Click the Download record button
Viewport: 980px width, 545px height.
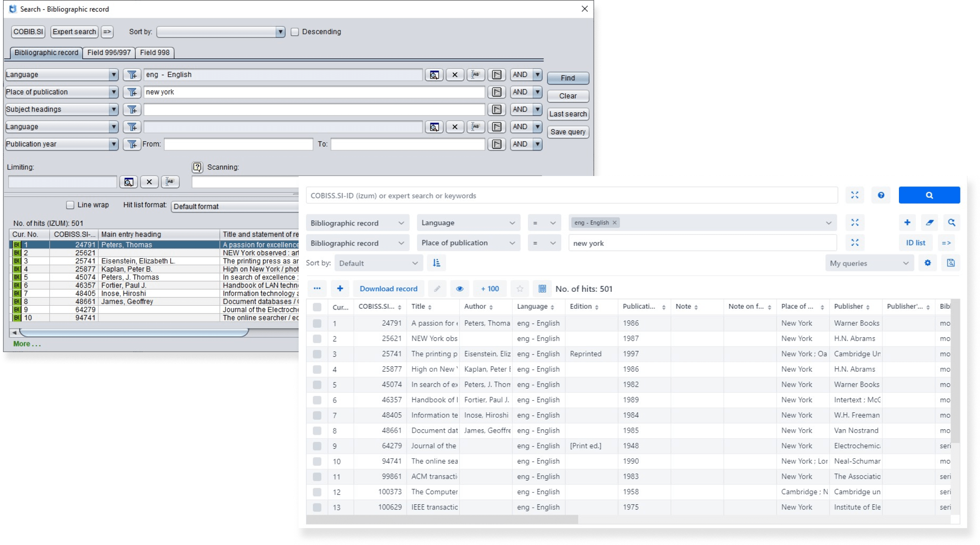click(x=388, y=289)
